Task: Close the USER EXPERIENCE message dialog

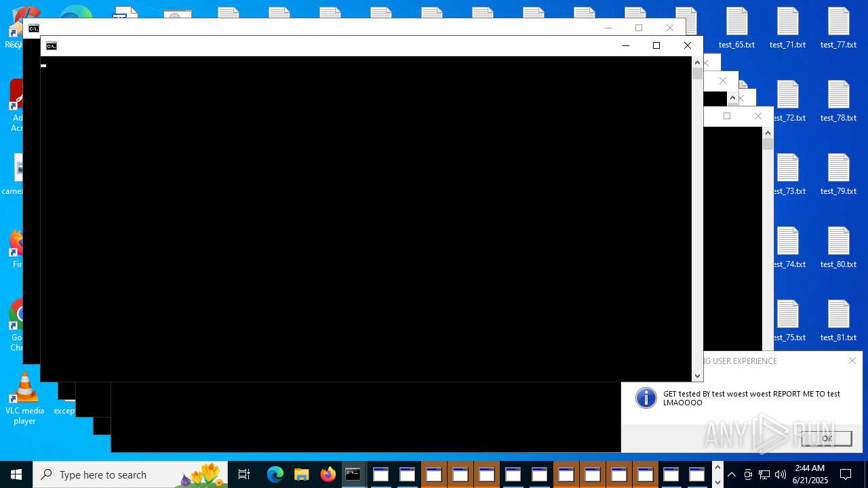Action: (x=852, y=361)
